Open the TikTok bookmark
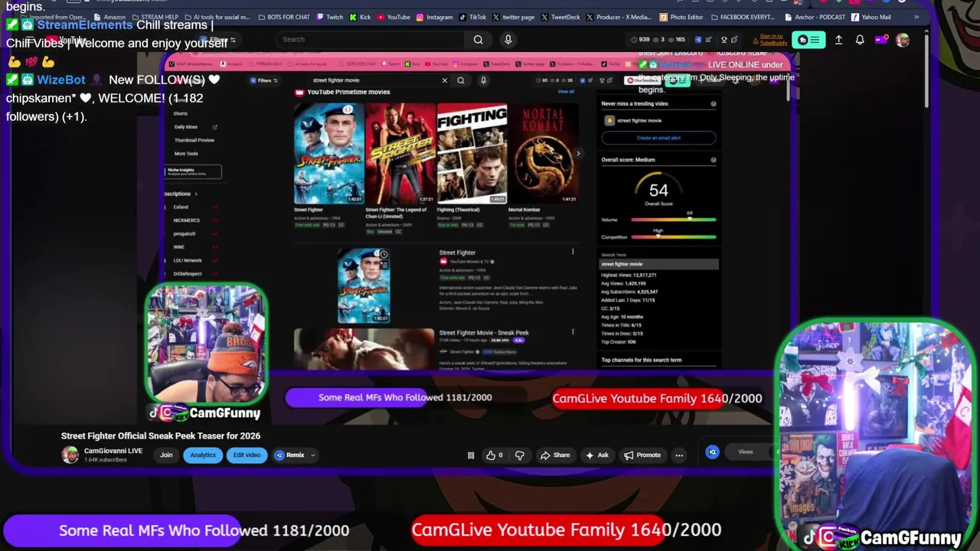 click(472, 17)
